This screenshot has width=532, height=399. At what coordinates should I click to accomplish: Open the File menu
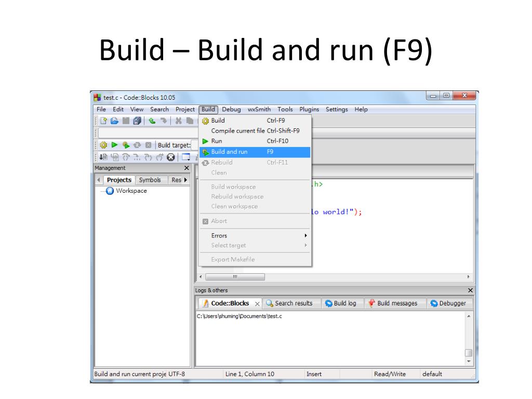[101, 109]
